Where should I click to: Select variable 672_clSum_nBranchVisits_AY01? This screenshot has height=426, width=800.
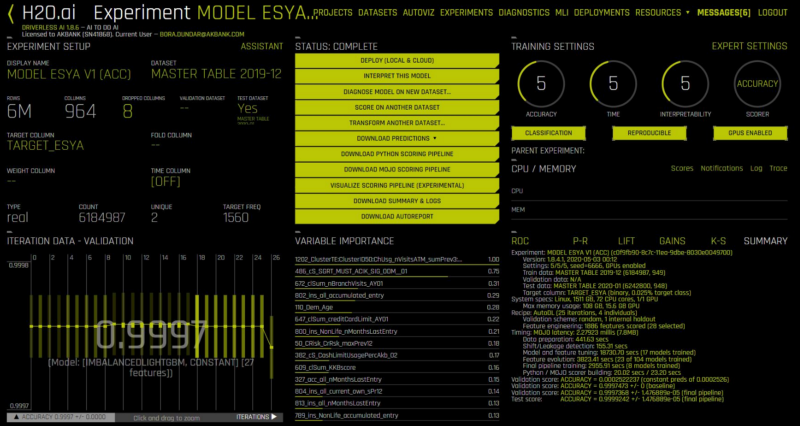397,285
